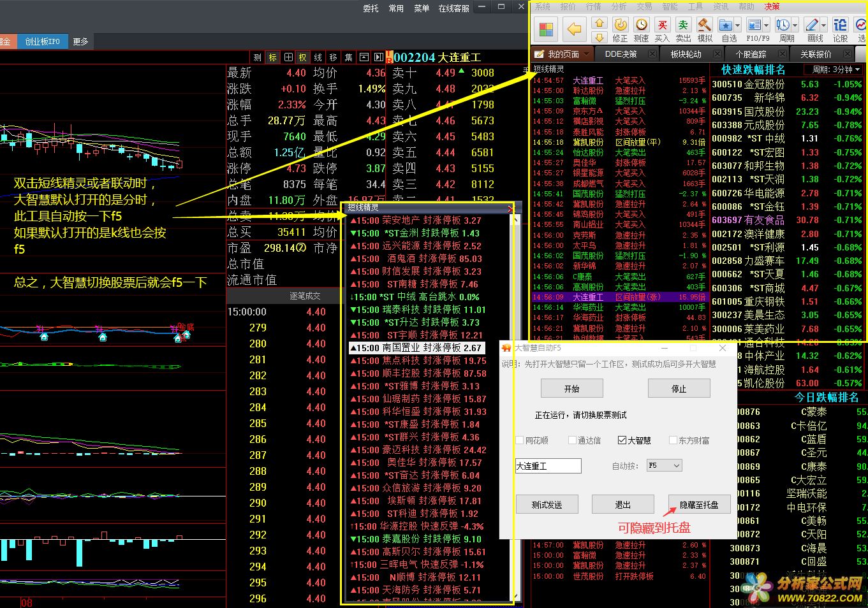Click the 论股 forum icon
Image resolution: width=868 pixels, height=608 pixels.
[841, 25]
